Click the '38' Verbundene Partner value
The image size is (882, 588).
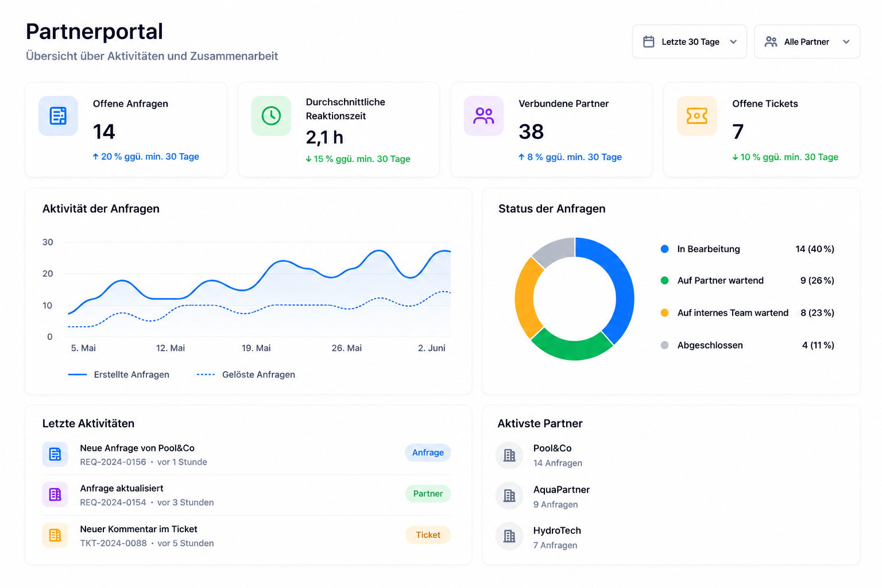531,131
